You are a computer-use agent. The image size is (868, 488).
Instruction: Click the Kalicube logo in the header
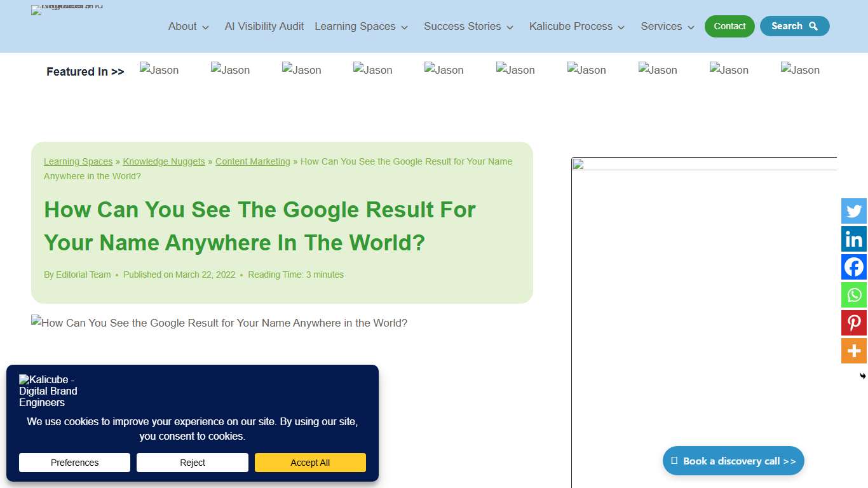tap(67, 10)
